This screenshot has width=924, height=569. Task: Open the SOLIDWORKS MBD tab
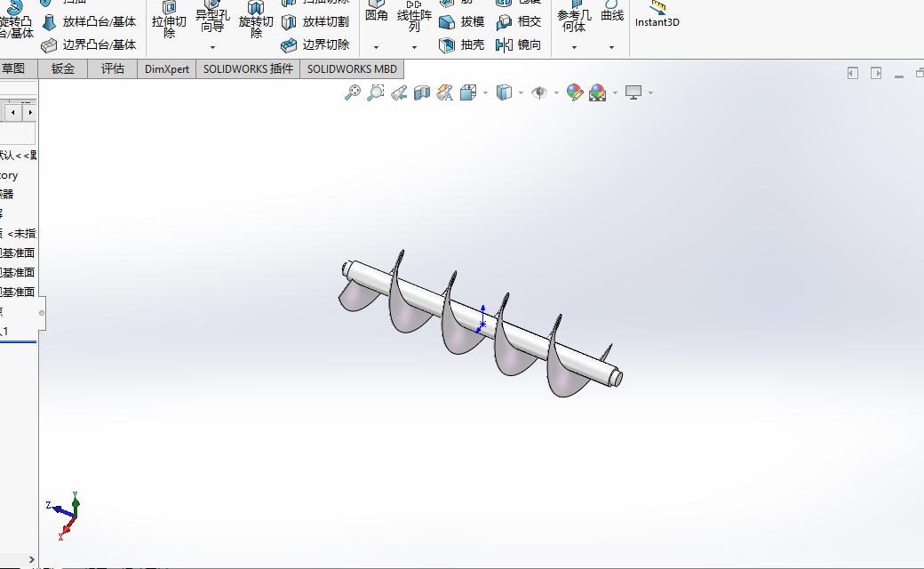point(352,69)
